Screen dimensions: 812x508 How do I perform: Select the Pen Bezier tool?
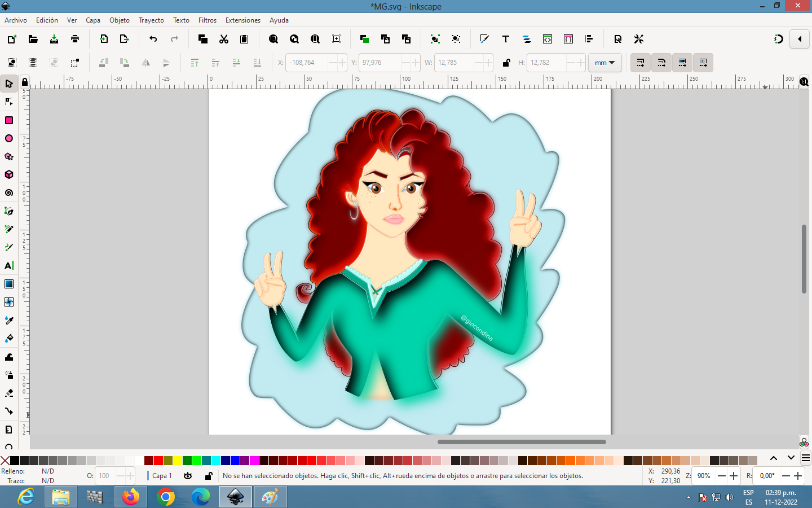(x=9, y=211)
